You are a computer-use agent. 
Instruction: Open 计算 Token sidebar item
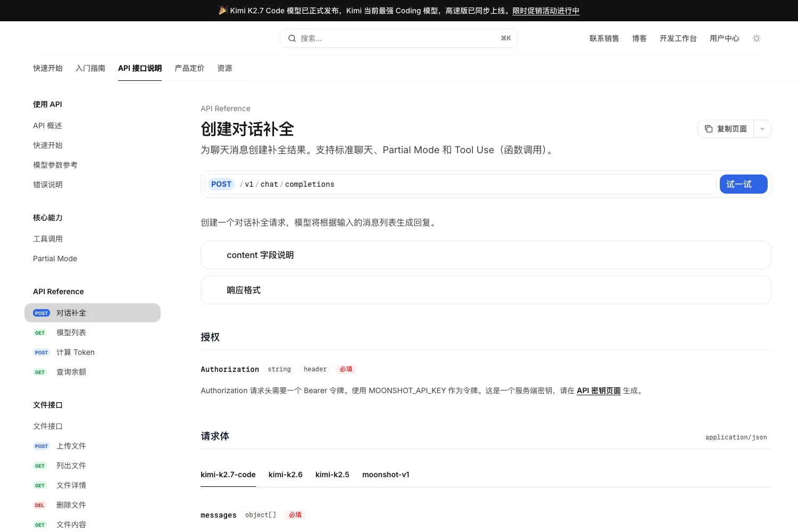(93, 352)
